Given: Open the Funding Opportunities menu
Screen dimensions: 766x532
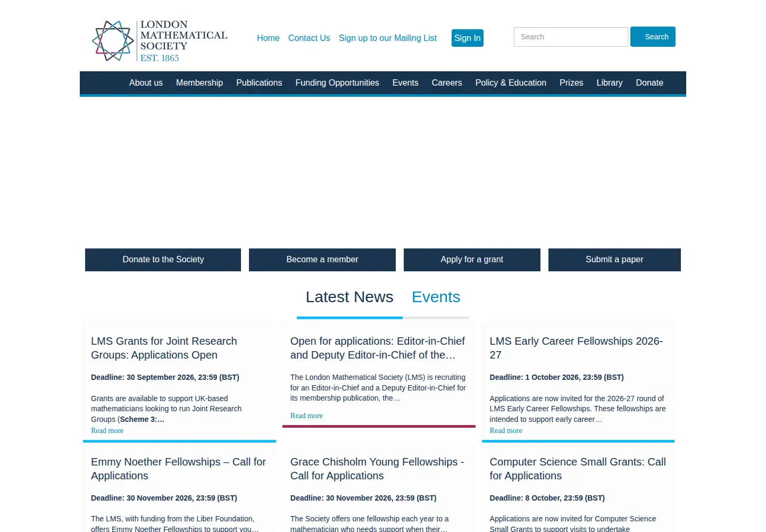Looking at the screenshot, I should [x=337, y=83].
